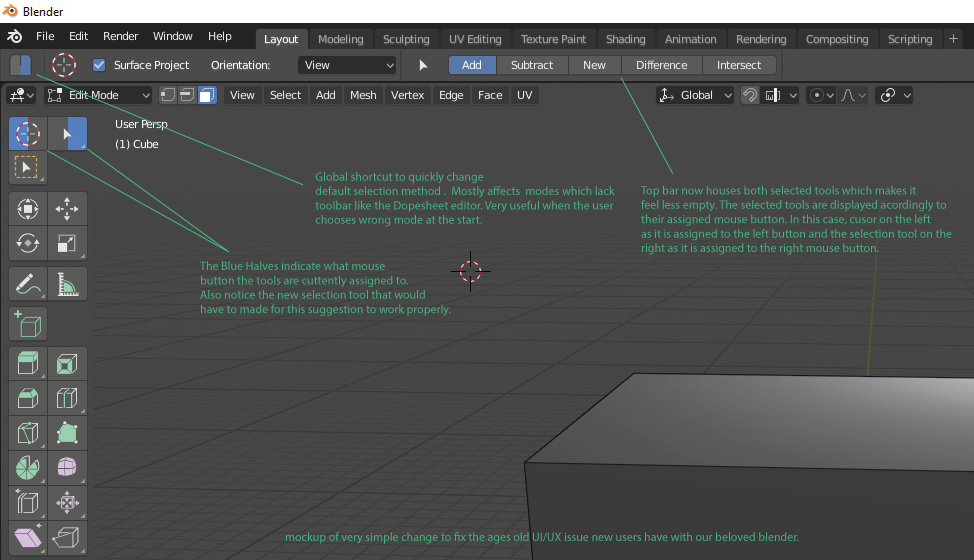Select the Shrink/Fatten tool
The height and width of the screenshot is (560, 974).
[x=67, y=503]
